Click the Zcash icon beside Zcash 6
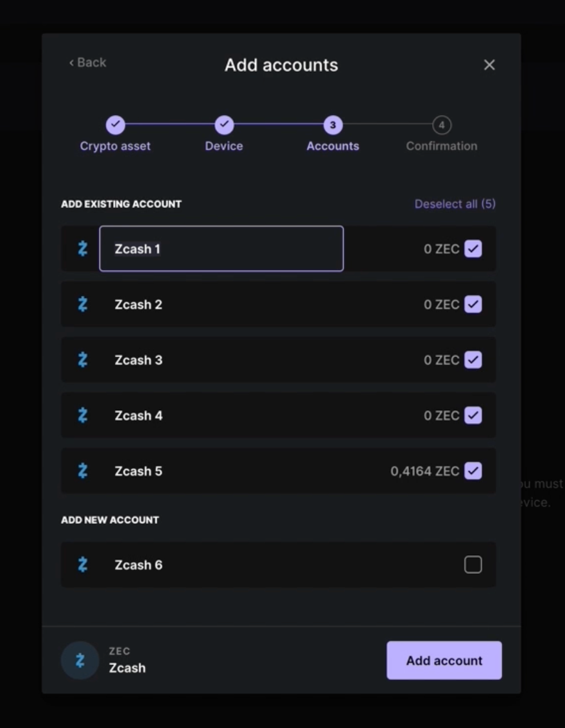 pyautogui.click(x=83, y=564)
